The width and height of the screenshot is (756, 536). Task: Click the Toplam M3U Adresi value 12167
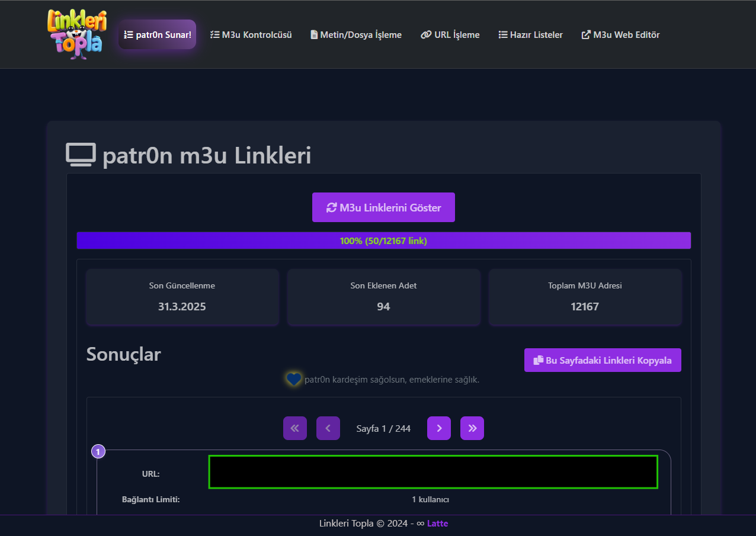click(585, 307)
